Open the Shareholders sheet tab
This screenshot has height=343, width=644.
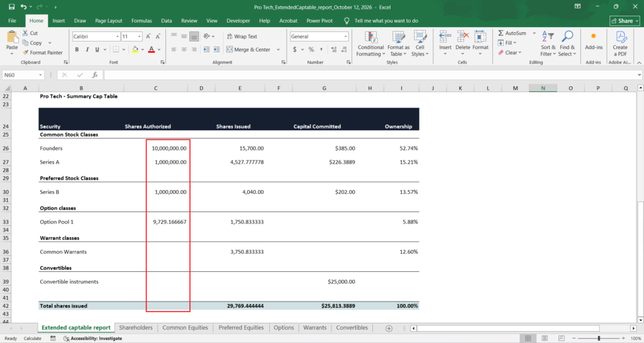[x=136, y=327]
